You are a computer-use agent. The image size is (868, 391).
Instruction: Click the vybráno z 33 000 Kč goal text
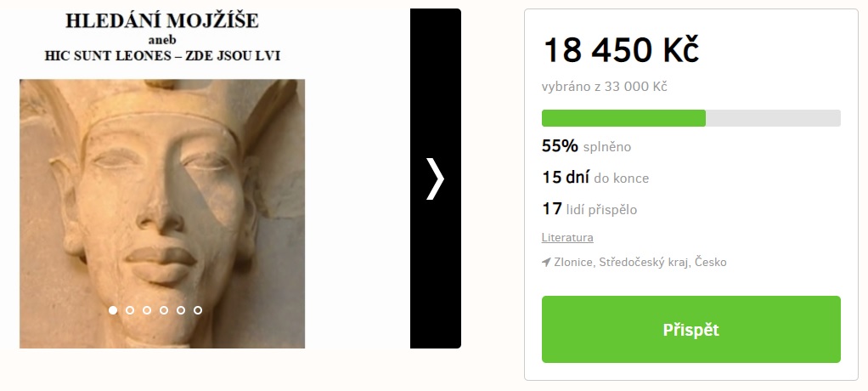[605, 87]
